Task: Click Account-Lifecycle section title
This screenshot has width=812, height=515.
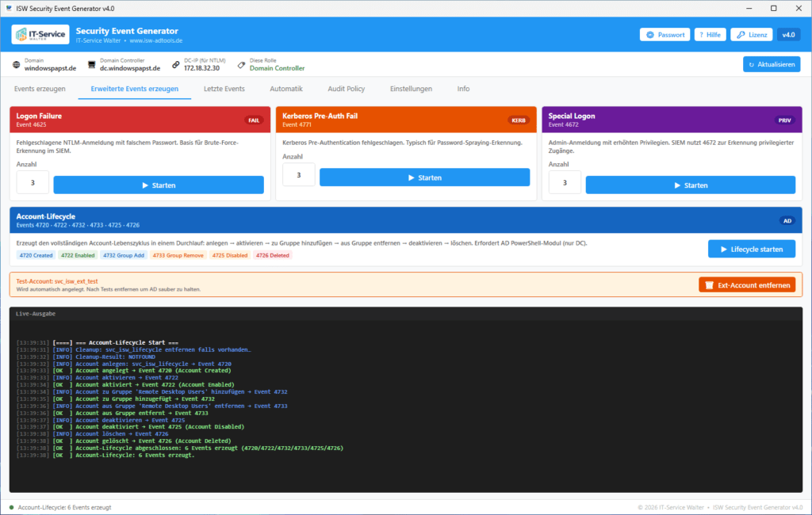Action: [45, 216]
